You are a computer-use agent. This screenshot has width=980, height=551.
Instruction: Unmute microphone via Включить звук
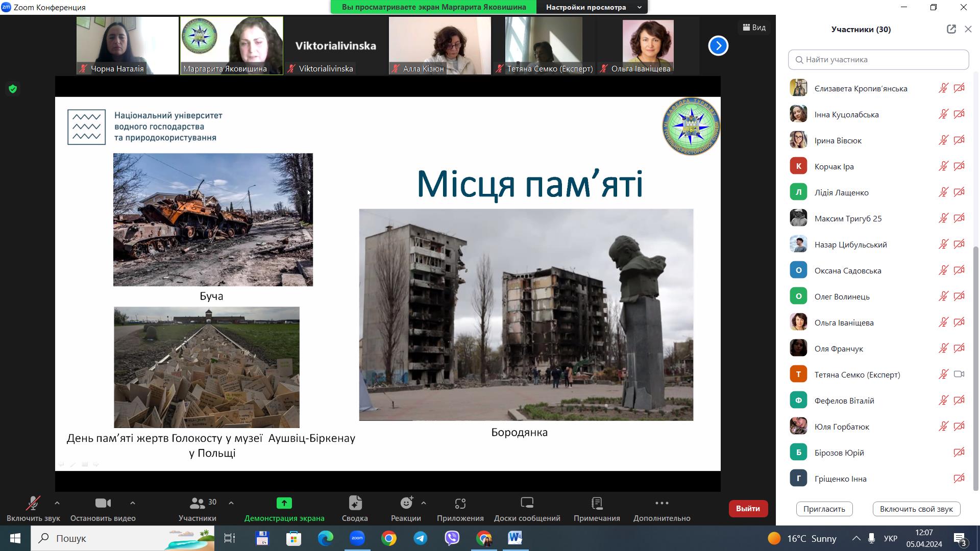pyautogui.click(x=33, y=504)
